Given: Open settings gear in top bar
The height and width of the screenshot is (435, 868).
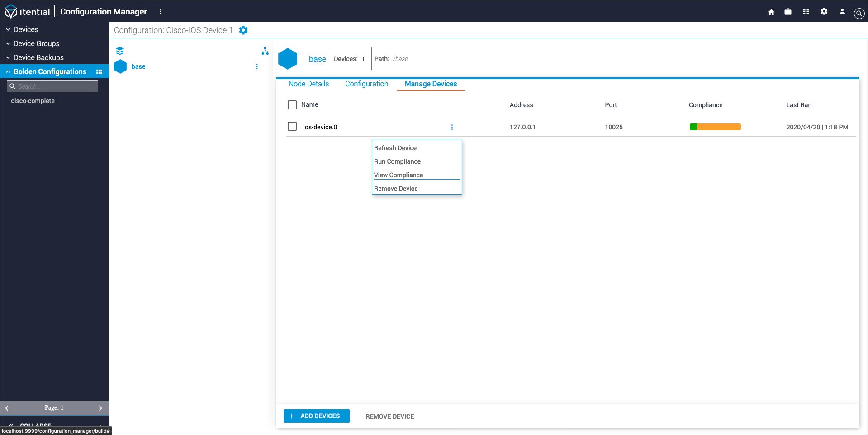Looking at the screenshot, I should pos(824,12).
